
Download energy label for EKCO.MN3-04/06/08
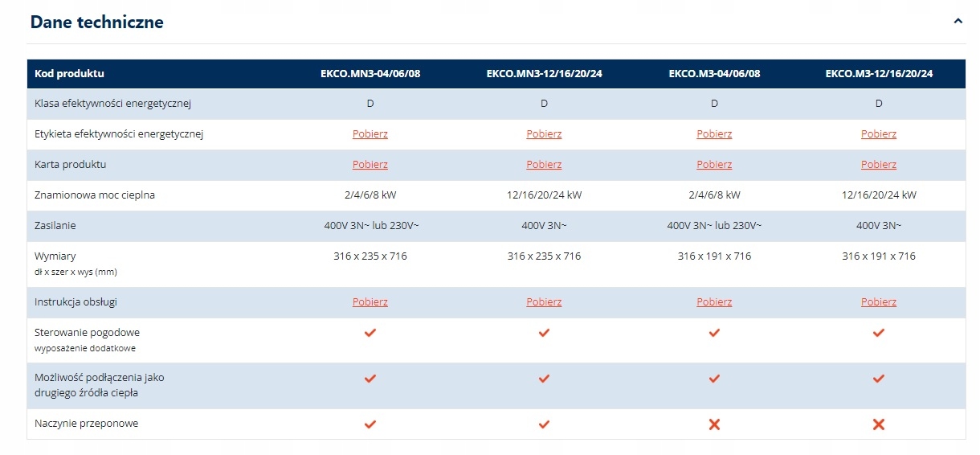coord(370,134)
